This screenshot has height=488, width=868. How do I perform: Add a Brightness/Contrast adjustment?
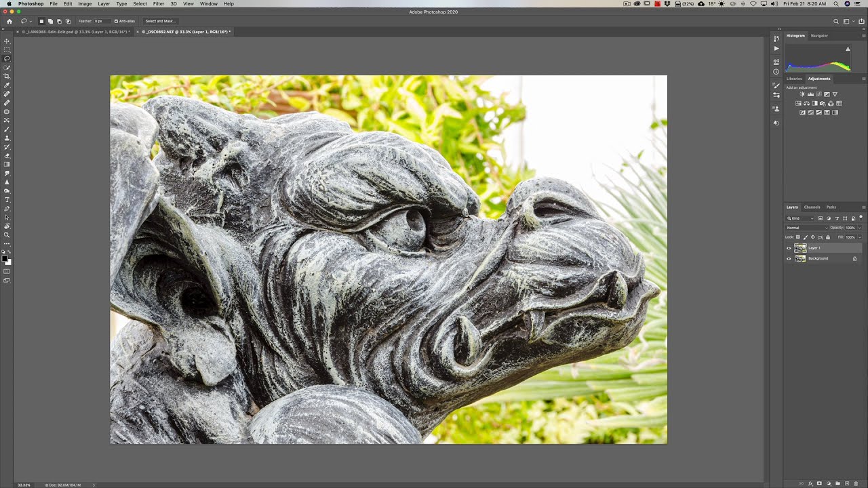(802, 94)
